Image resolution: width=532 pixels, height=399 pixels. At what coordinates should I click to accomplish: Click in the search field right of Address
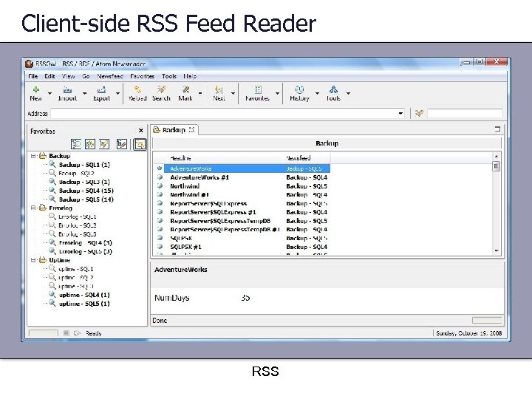(465, 113)
